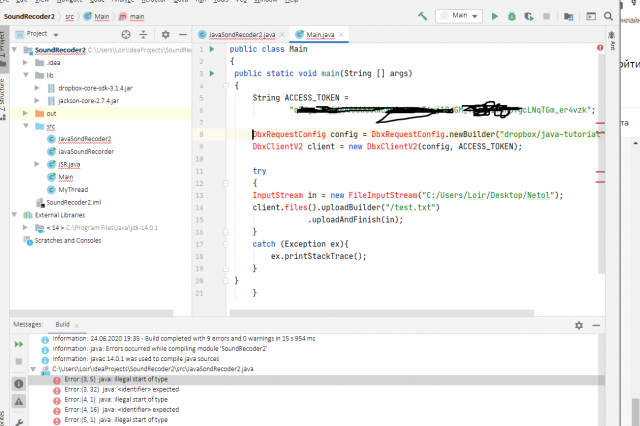Run the Main configuration with the green play button
The height and width of the screenshot is (426, 640).
pos(495,16)
